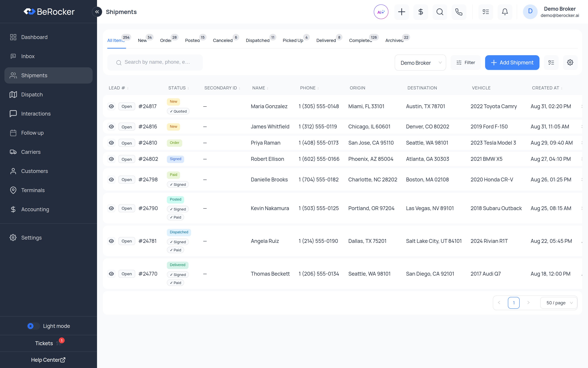Click the Demo Broker avatar
Image resolution: width=588 pixels, height=368 pixels.
point(530,12)
